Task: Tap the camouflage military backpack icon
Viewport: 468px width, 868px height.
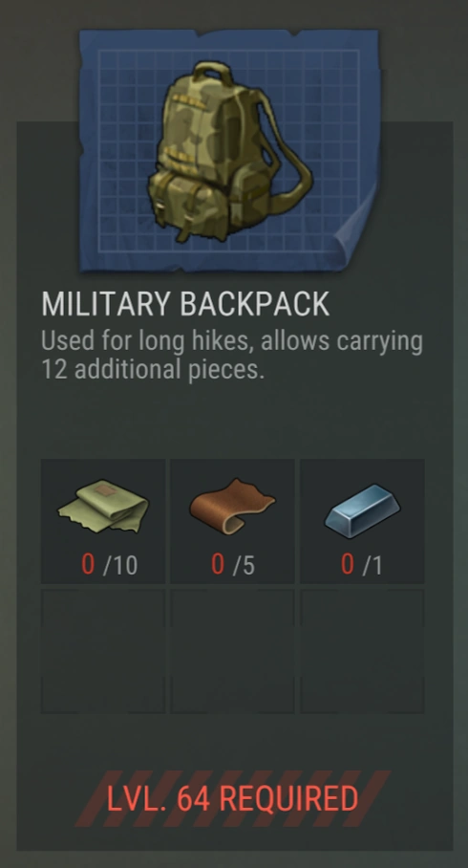Action: click(x=229, y=151)
